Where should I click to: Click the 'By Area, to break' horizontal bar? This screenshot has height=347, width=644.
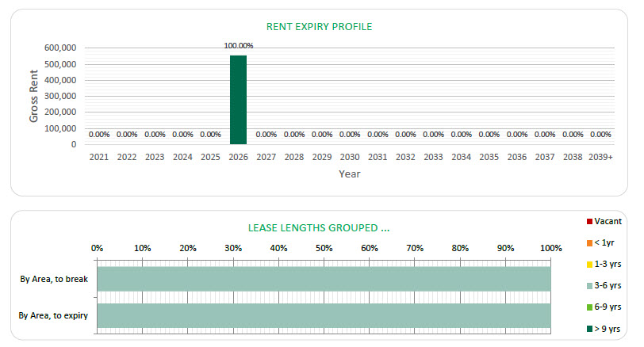click(x=324, y=279)
